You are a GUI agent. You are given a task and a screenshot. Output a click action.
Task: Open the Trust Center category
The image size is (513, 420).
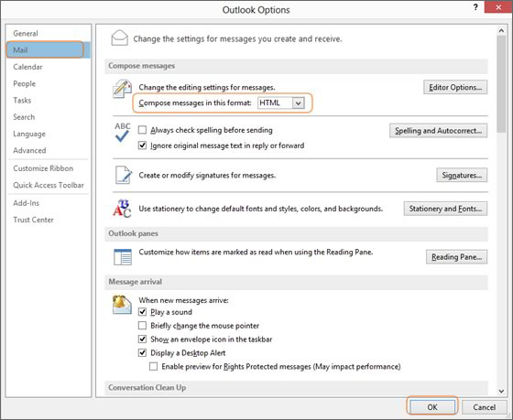pos(33,220)
